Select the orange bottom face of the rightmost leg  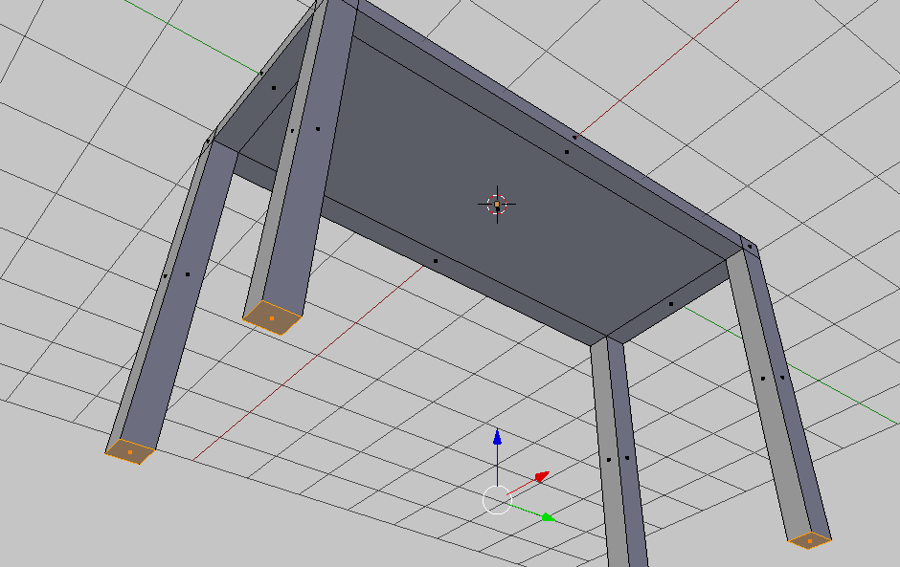810,541
